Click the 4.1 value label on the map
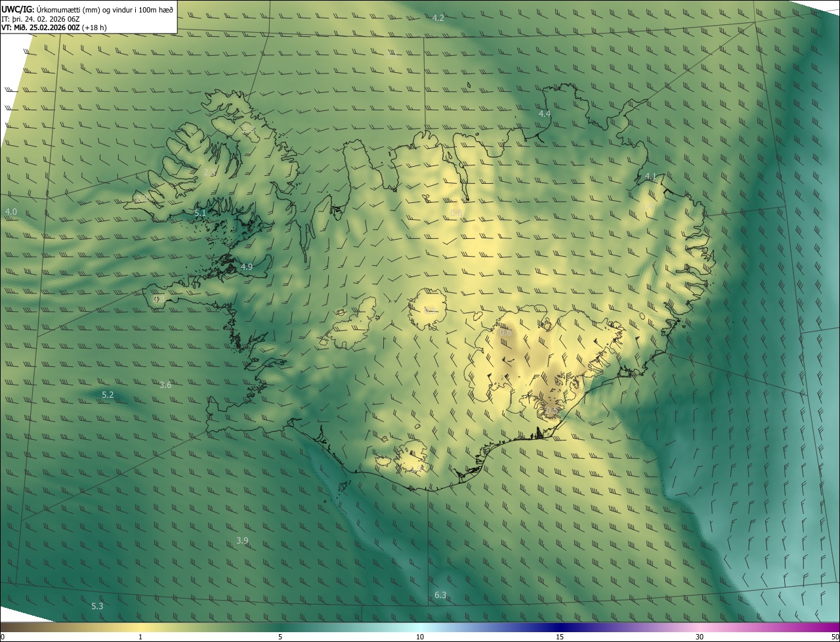The height and width of the screenshot is (642, 840). click(651, 177)
